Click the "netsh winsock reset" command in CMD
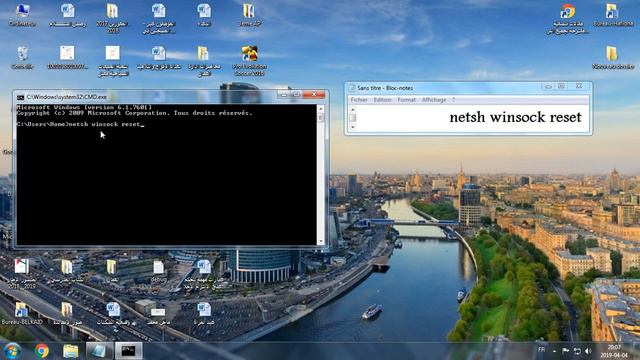The width and height of the screenshot is (640, 360). pyautogui.click(x=104, y=124)
